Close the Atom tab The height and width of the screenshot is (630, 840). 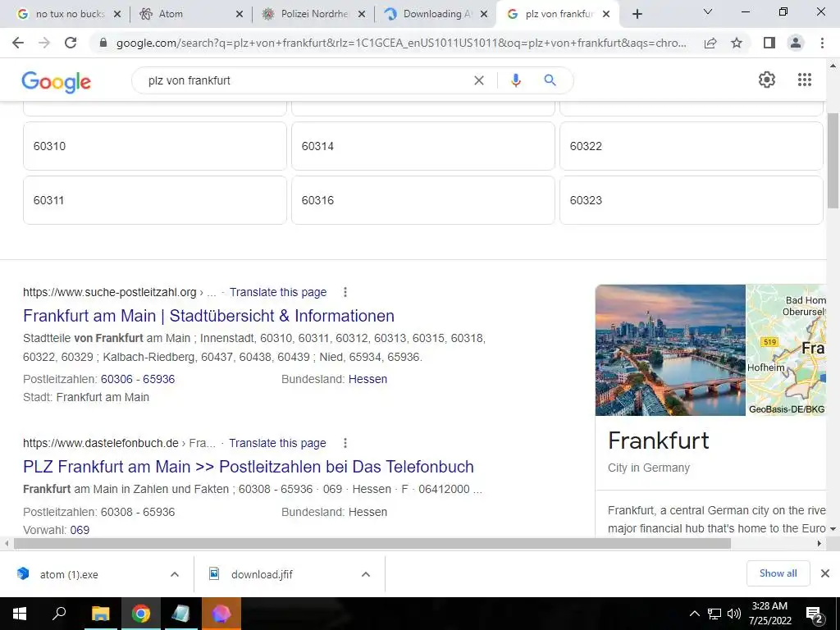[x=239, y=15]
